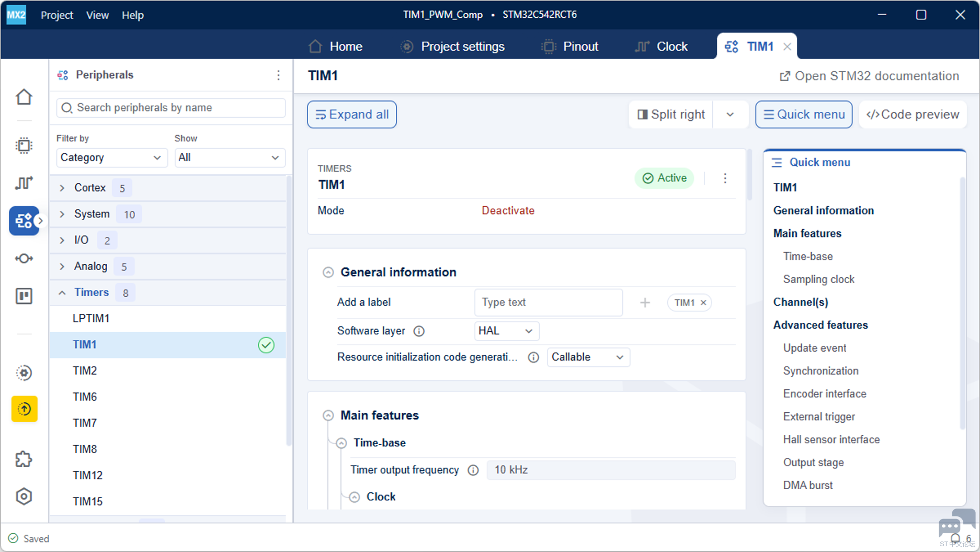Click Timer output frequency info icon
This screenshot has height=552, width=980.
tap(473, 470)
